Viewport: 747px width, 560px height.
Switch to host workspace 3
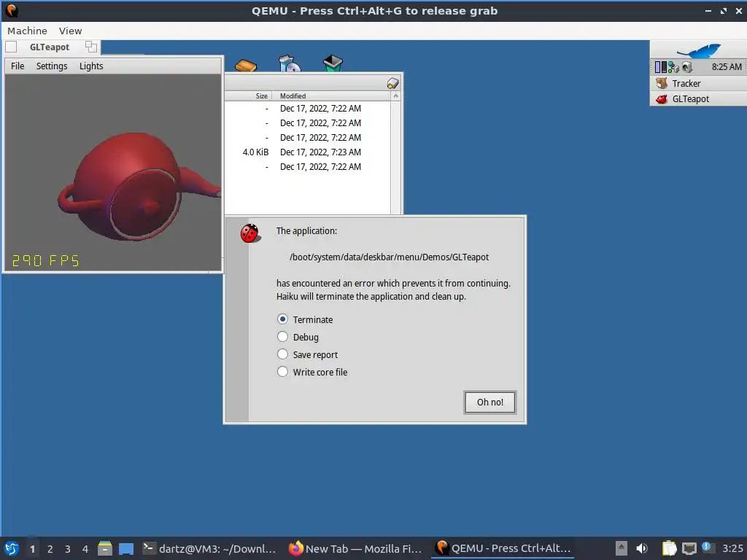pos(68,548)
